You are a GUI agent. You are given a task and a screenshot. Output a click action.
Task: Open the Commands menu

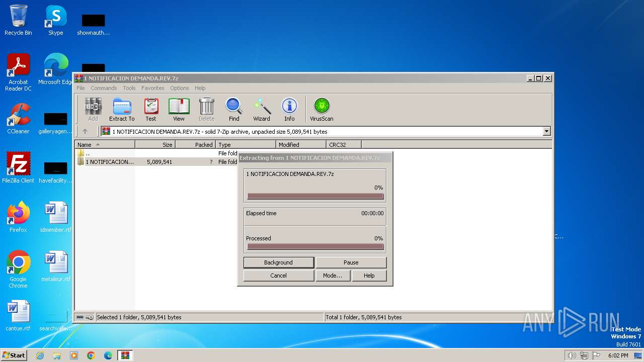[104, 88]
